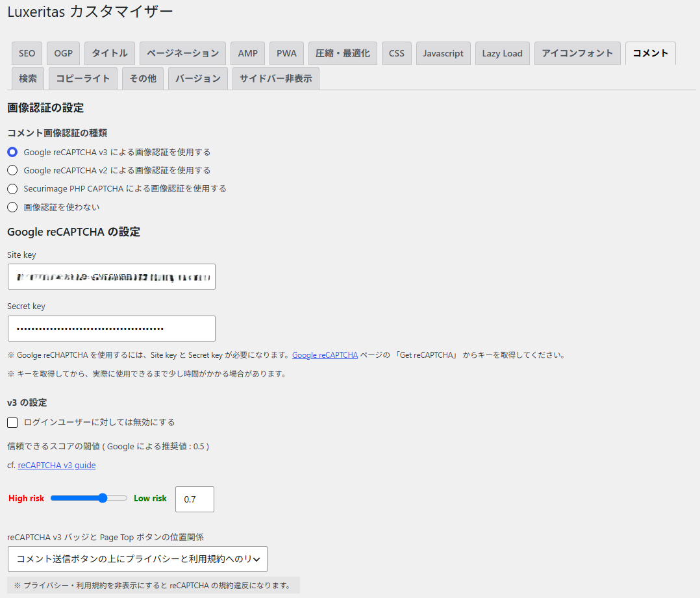The height and width of the screenshot is (598, 700).
Task: Click the score threshold 0.7 field
Action: [195, 499]
